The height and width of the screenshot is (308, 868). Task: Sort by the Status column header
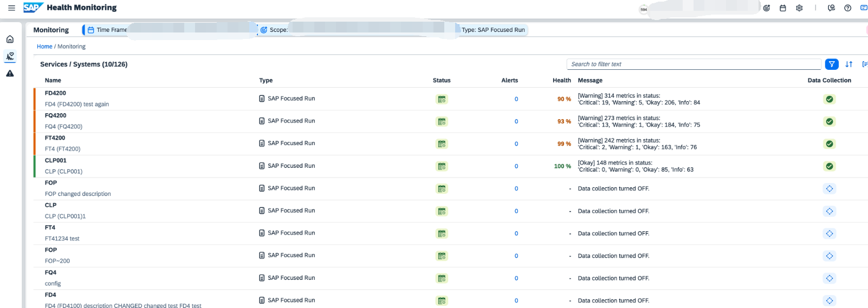pyautogui.click(x=442, y=80)
